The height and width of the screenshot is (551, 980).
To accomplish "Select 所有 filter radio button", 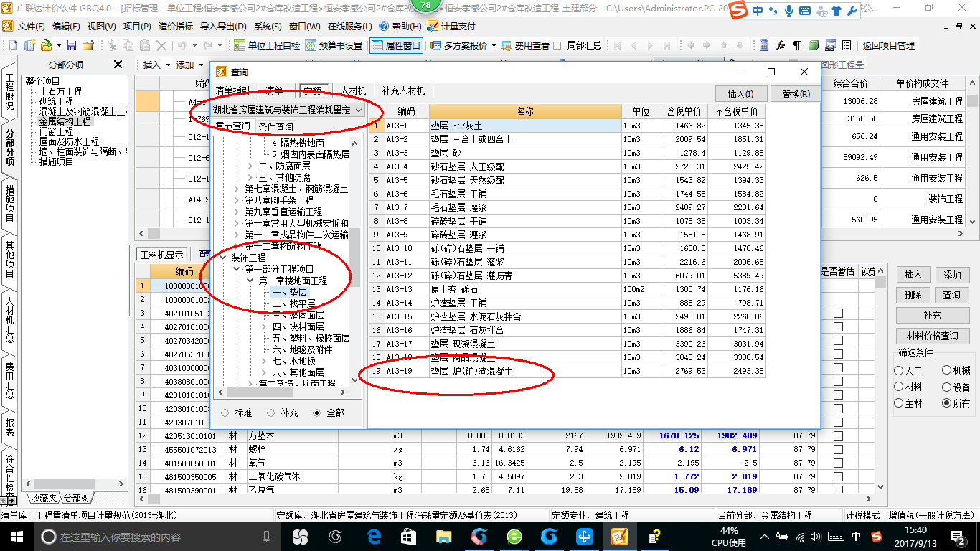I will click(x=946, y=403).
